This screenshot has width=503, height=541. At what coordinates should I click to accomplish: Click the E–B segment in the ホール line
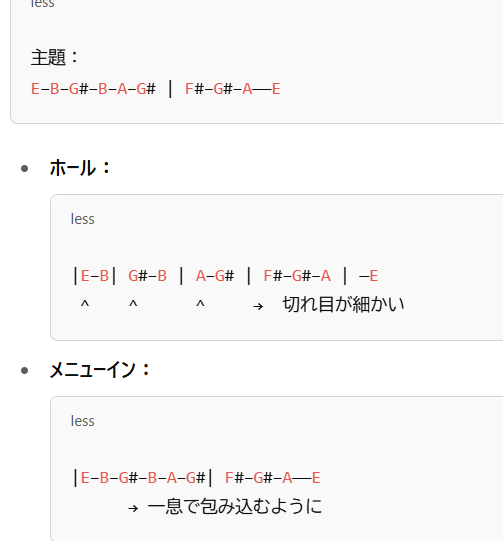pyautogui.click(x=95, y=276)
